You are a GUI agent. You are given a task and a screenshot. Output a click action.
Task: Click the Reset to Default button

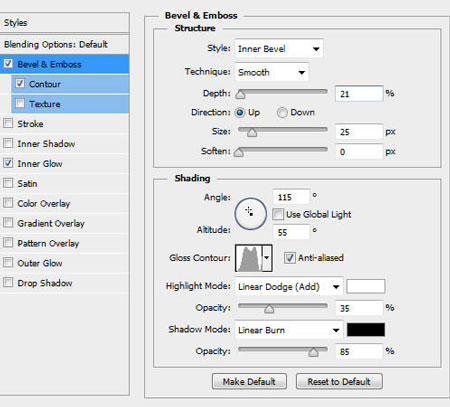coord(339,381)
